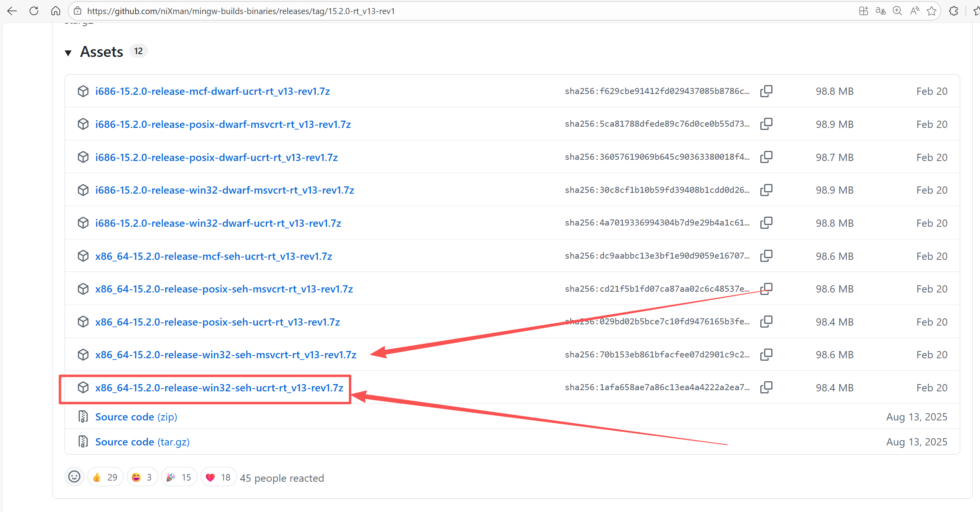Viewport: 980px width, 512px height.
Task: Download Source code (tar.gz)
Action: click(142, 442)
